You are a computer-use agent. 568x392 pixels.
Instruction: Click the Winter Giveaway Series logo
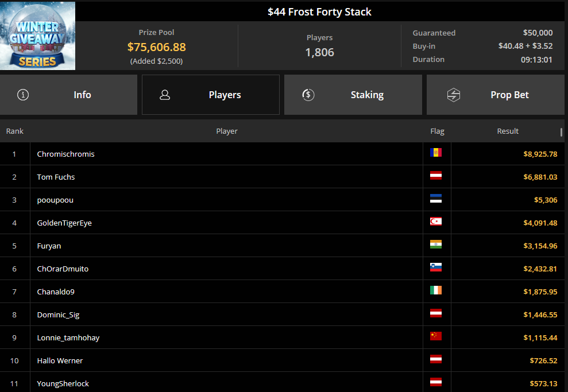[x=38, y=36]
